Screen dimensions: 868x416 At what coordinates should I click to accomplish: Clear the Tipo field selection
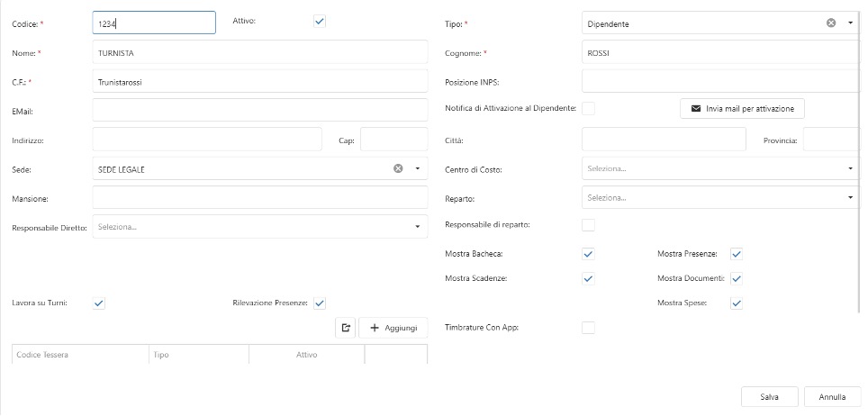click(x=831, y=23)
